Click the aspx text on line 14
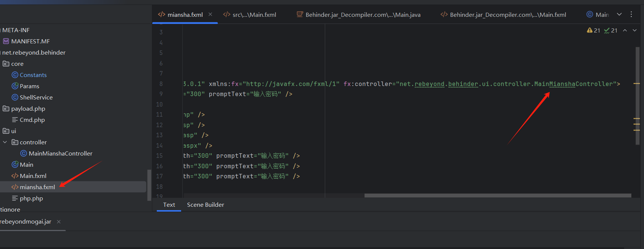644x249 pixels. click(190, 145)
